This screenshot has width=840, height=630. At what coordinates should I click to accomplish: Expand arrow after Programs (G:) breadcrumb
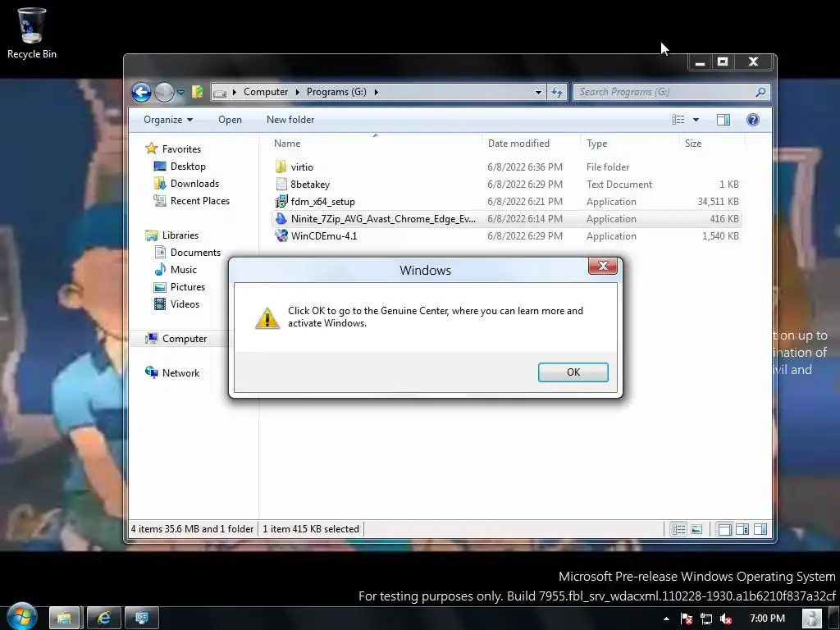376,92
